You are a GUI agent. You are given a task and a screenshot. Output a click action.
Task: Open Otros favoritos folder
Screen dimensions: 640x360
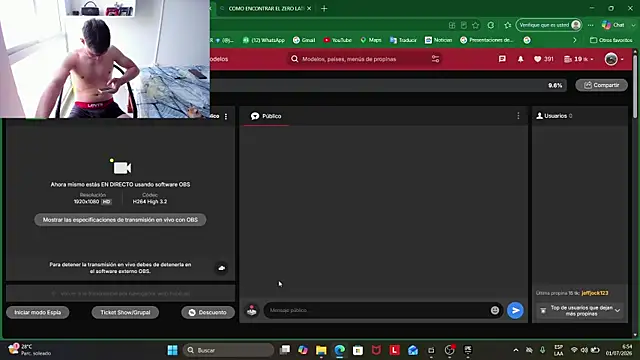pos(611,40)
